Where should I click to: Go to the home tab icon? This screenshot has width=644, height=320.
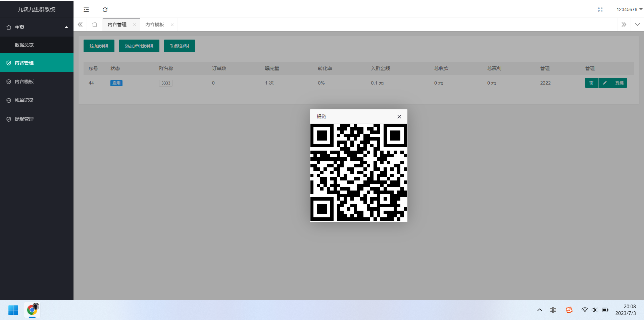click(95, 24)
